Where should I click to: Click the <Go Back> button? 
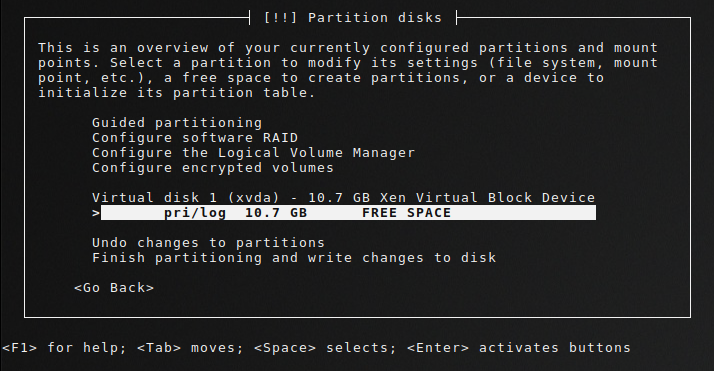pos(114,288)
